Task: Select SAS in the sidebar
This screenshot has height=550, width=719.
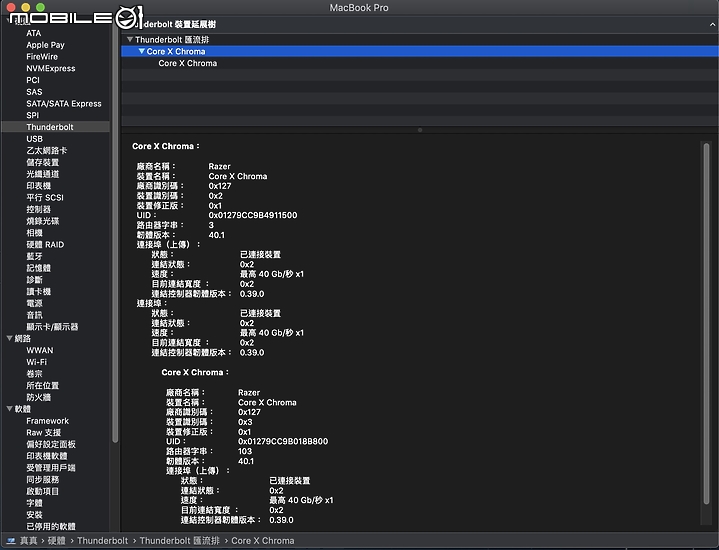Action: pyautogui.click(x=34, y=92)
